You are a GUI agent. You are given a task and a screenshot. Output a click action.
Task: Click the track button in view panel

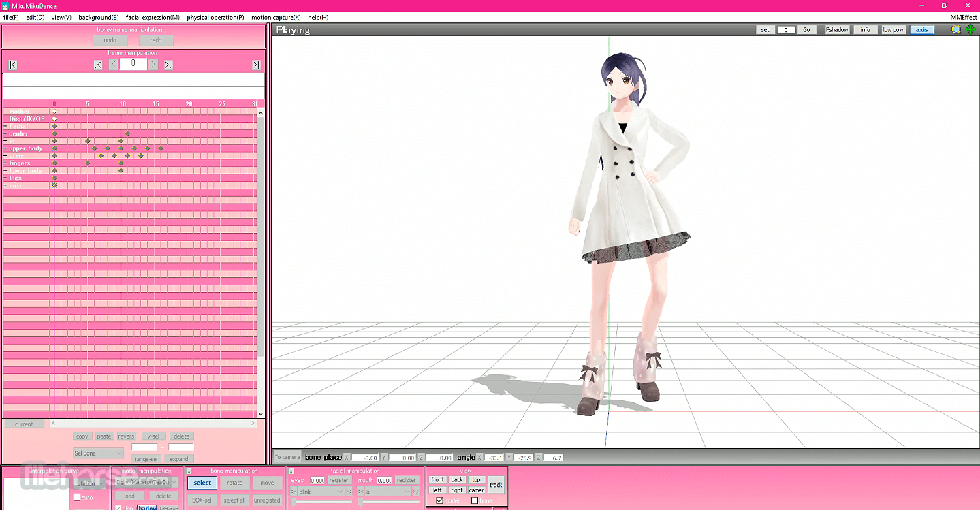(496, 485)
